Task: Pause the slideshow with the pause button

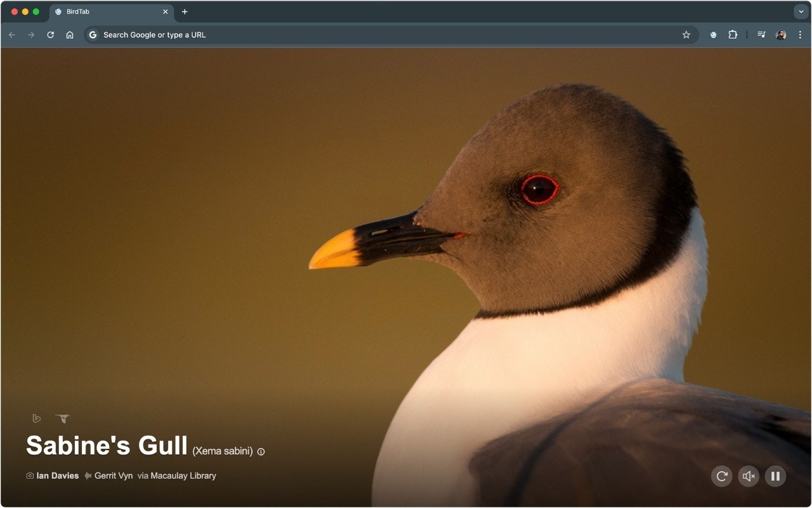Action: click(775, 476)
